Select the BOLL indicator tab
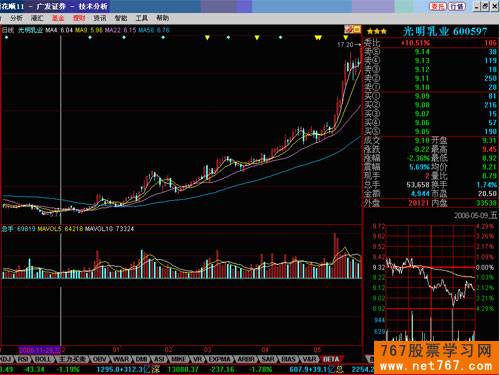Screen dimensions: 500x375 [x=43, y=359]
